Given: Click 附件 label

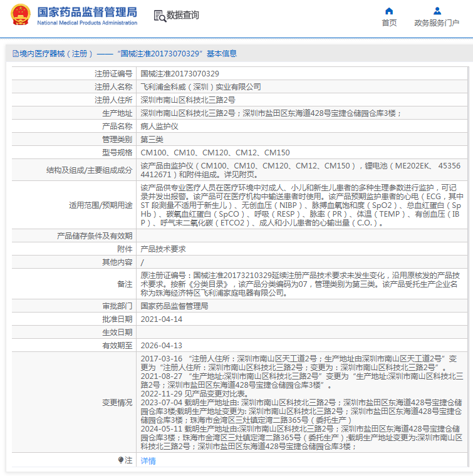Looking at the screenshot, I should click(125, 249).
